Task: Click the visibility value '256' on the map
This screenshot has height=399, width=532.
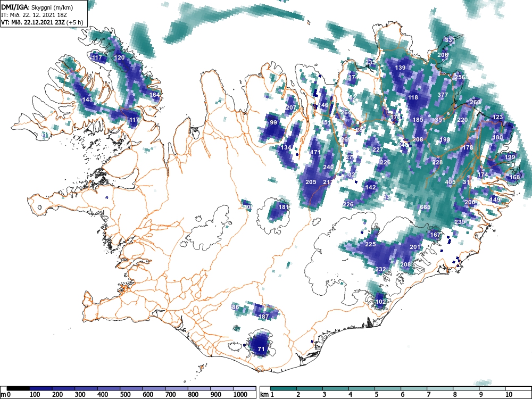Action: [x=460, y=77]
